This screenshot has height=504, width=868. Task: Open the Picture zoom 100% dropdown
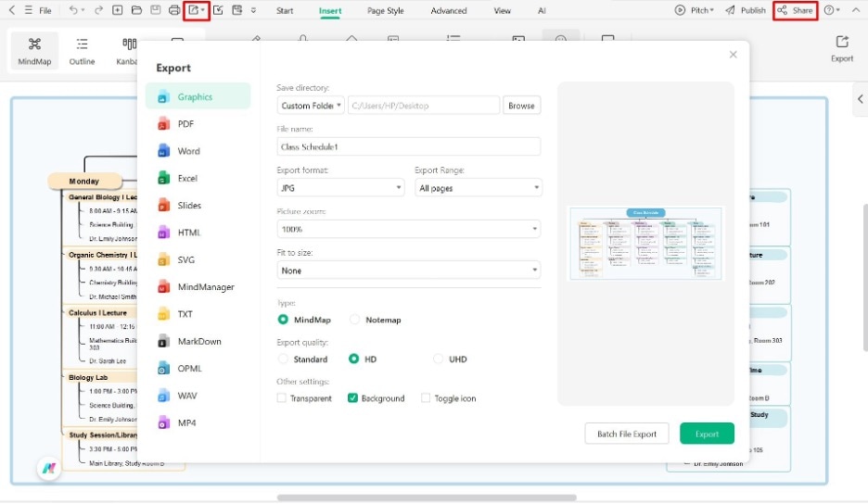[409, 229]
